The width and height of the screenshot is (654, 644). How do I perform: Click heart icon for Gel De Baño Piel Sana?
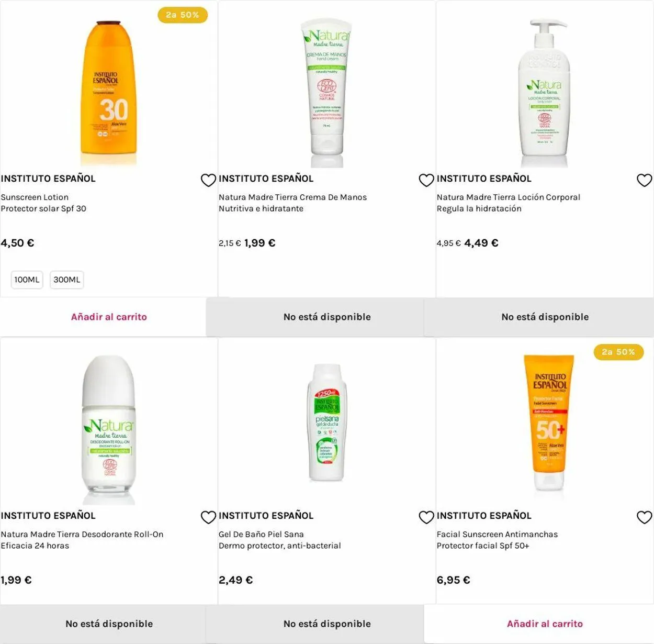point(426,517)
